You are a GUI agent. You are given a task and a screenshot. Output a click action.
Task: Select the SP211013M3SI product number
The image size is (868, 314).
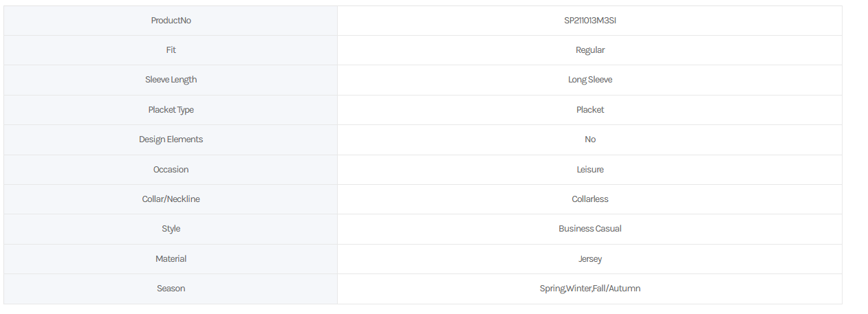[589, 21]
